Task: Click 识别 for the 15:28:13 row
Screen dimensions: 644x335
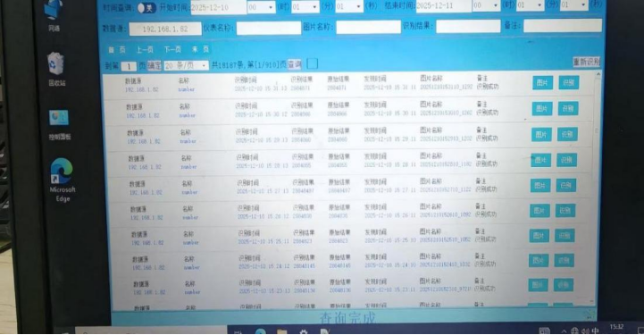Action: [x=566, y=160]
